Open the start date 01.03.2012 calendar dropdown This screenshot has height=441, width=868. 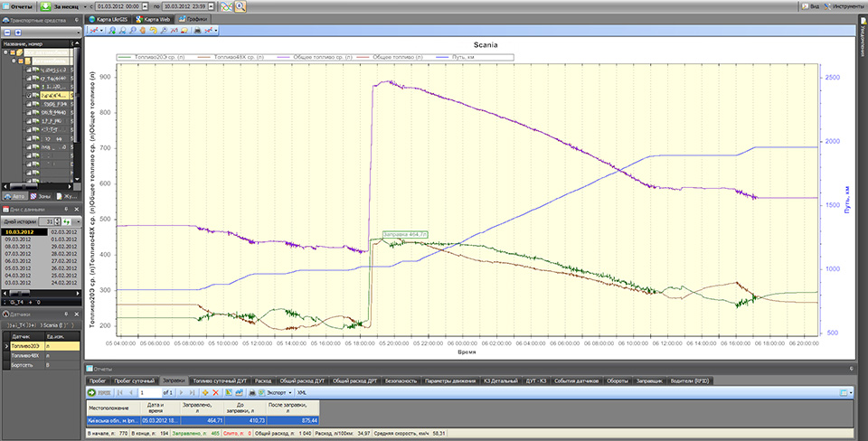point(145,6)
